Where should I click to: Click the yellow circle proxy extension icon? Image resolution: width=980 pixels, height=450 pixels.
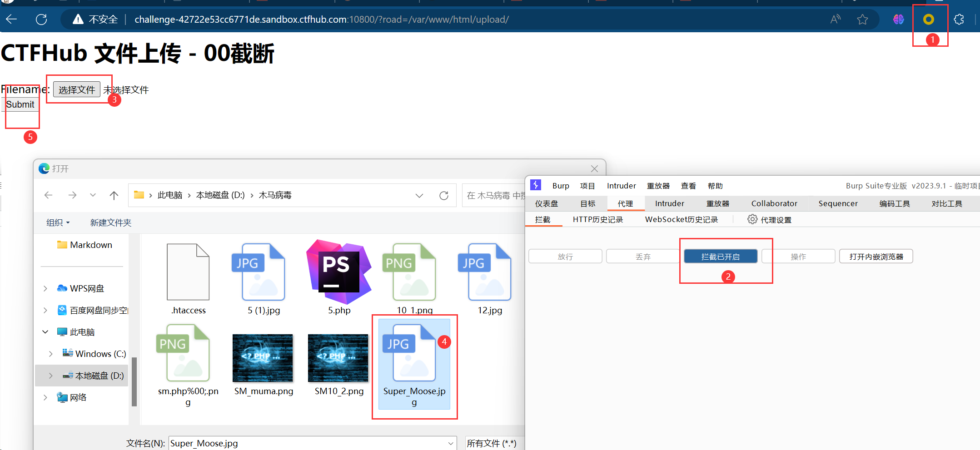pos(929,19)
